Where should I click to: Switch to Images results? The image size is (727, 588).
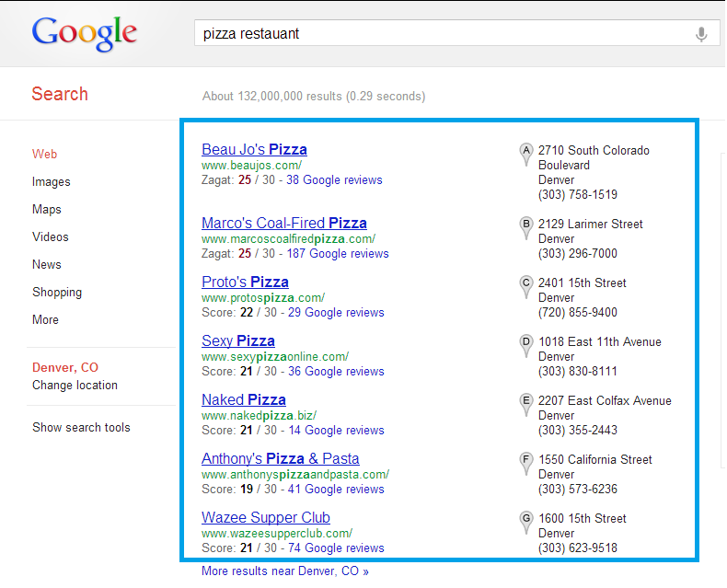pos(51,182)
